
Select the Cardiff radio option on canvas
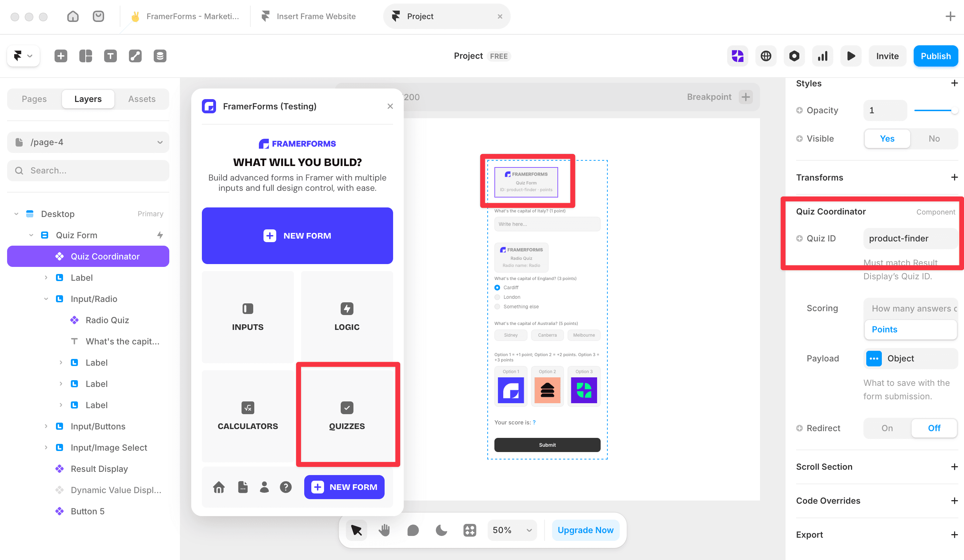tap(497, 287)
